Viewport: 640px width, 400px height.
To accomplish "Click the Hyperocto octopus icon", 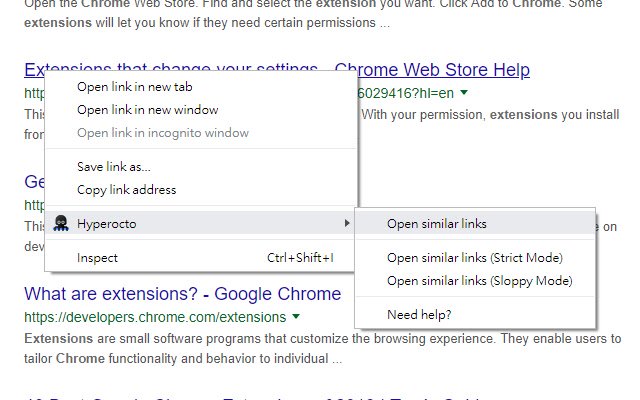I will coord(61,223).
